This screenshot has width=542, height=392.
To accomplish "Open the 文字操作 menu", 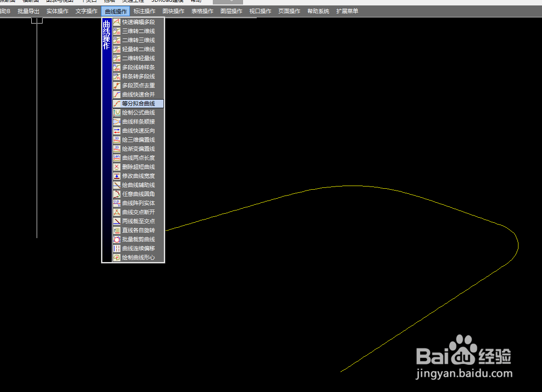I will pos(86,11).
